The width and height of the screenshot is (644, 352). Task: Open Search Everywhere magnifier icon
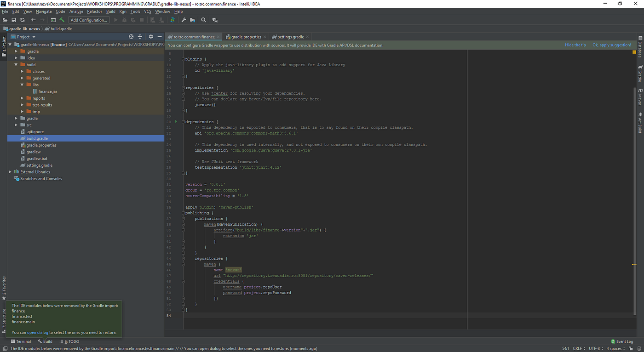(x=203, y=20)
